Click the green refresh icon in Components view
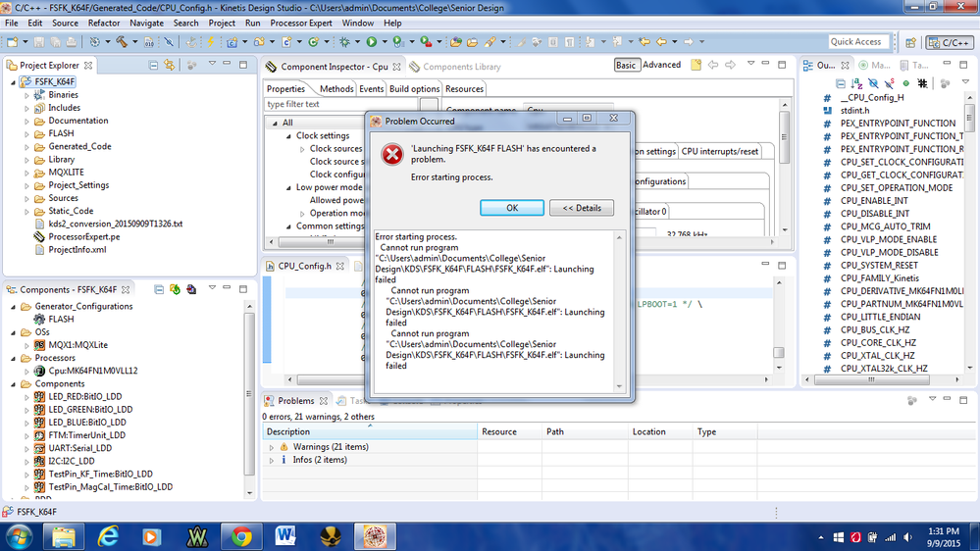The image size is (980, 551). pyautogui.click(x=175, y=289)
